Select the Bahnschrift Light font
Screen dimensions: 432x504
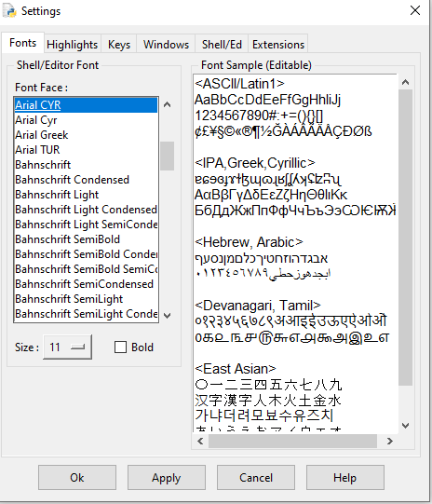point(86,195)
